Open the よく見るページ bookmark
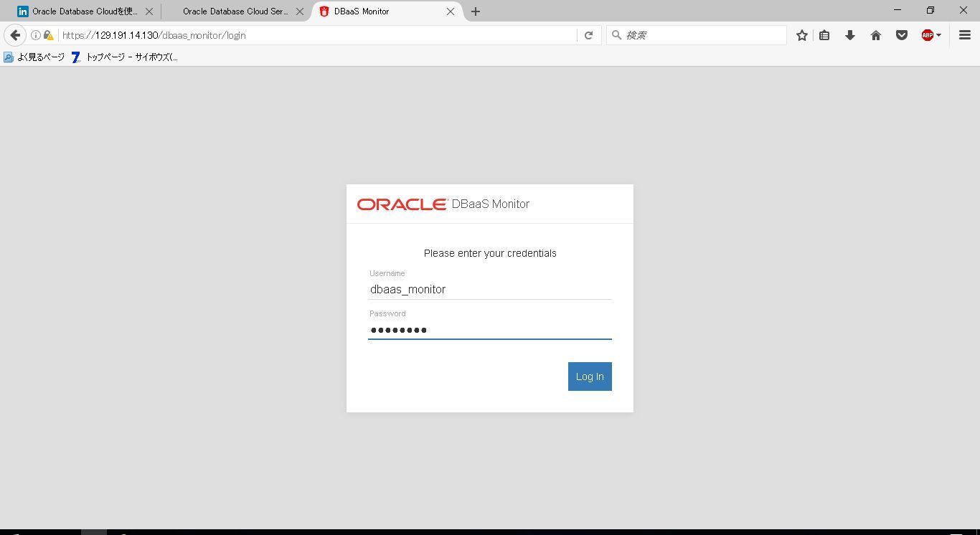Screen dimensions: 980x535 pyautogui.click(x=34, y=57)
